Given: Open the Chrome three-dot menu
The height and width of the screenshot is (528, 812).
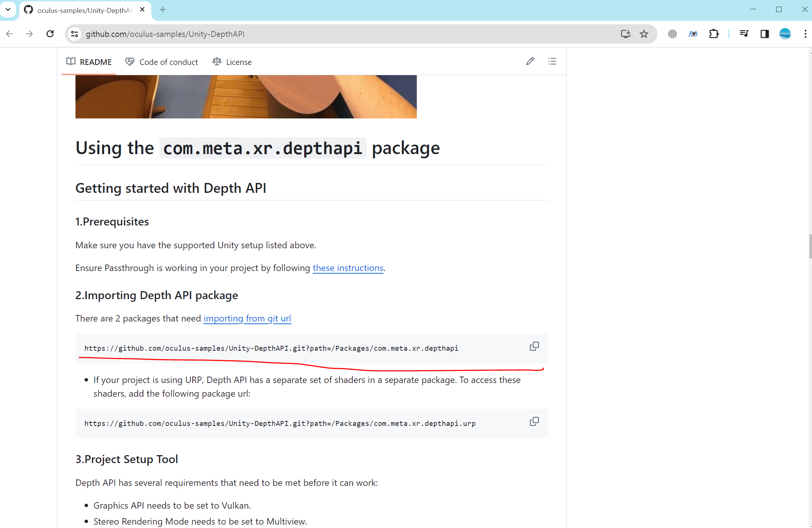Looking at the screenshot, I should 805,34.
